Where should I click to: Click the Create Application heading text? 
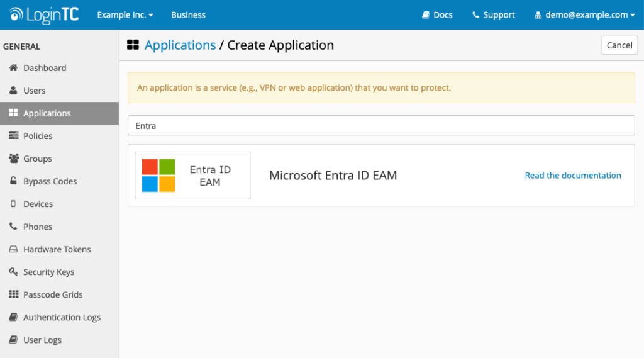pos(280,45)
